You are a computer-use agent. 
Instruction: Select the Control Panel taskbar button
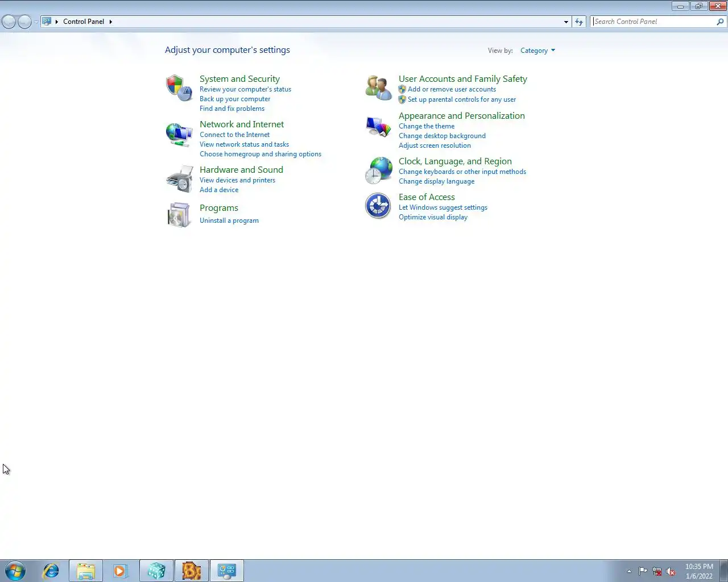tap(227, 571)
